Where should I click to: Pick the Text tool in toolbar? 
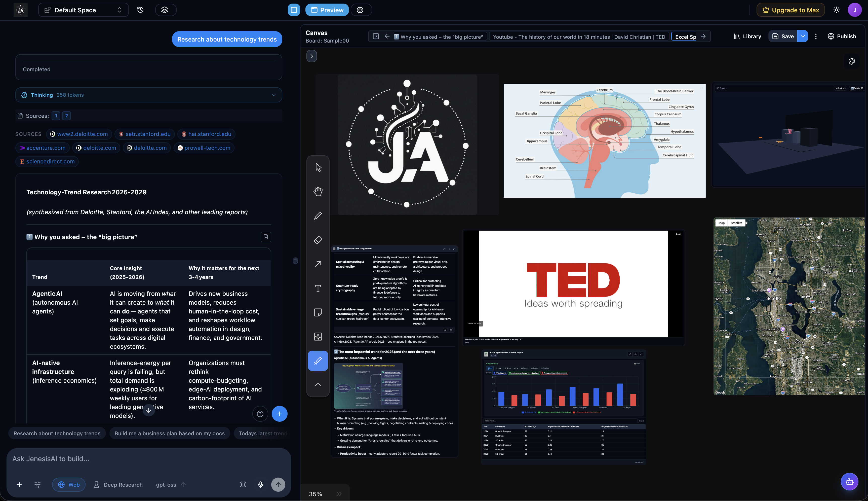[x=318, y=288]
